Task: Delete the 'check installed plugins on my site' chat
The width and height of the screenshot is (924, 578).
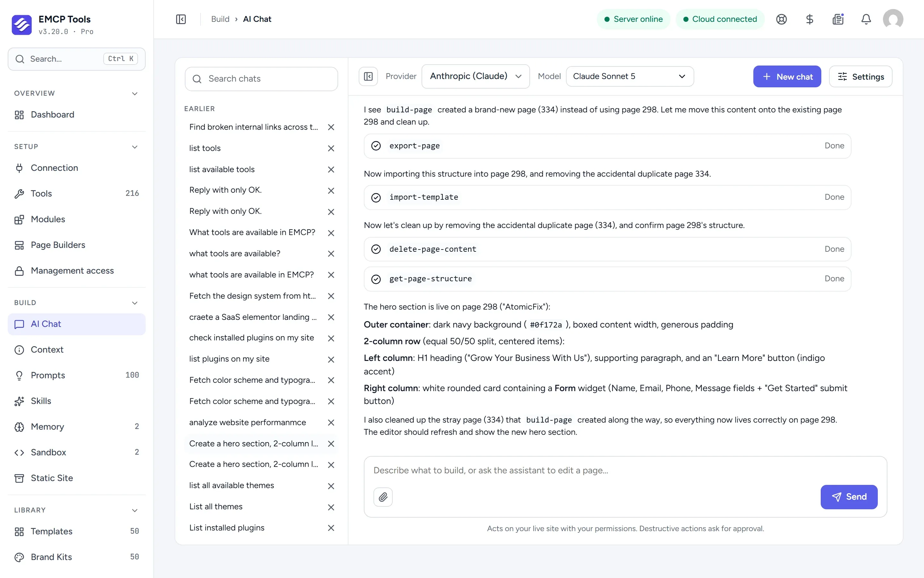Action: pos(331,338)
